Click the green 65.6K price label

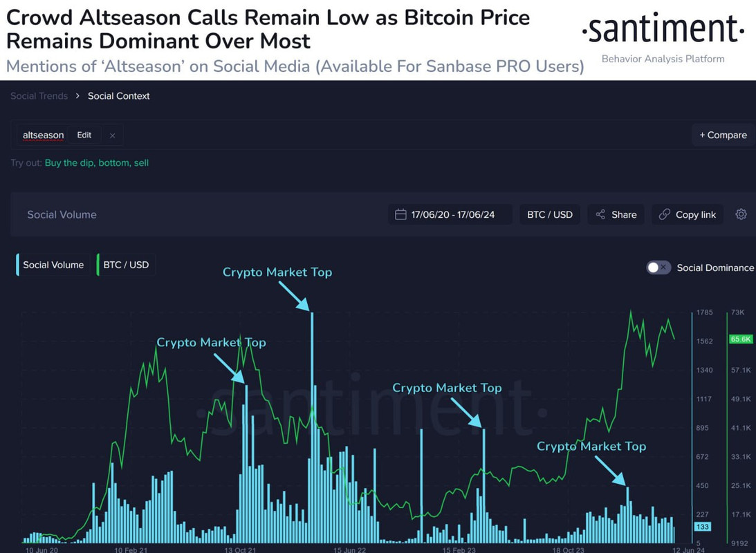pos(740,339)
